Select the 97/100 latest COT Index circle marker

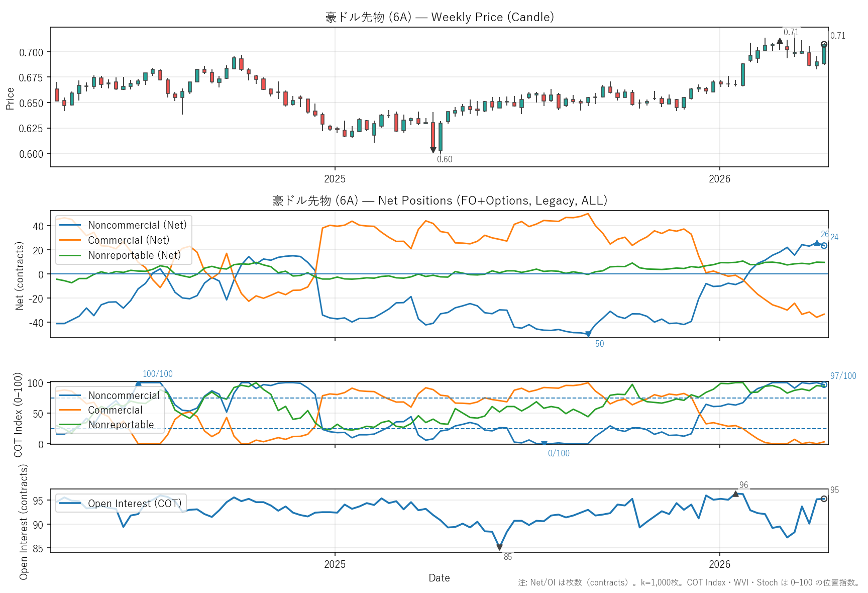[x=824, y=384]
